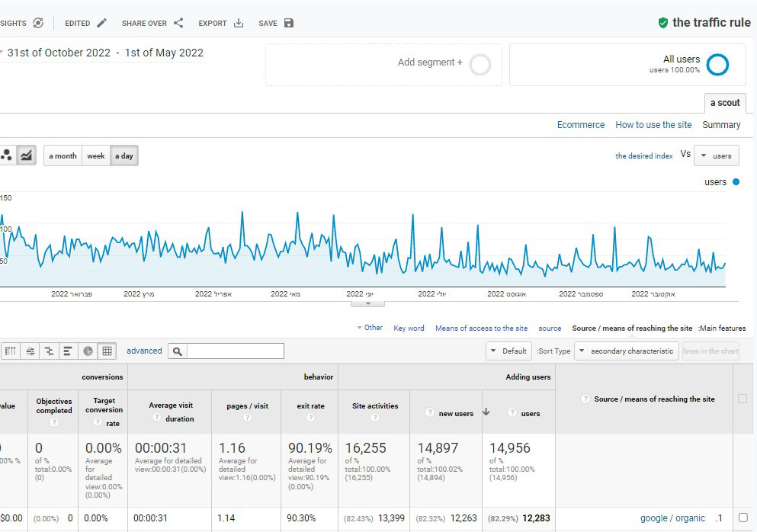Open the secondary characteristic dropdown

[626, 351]
